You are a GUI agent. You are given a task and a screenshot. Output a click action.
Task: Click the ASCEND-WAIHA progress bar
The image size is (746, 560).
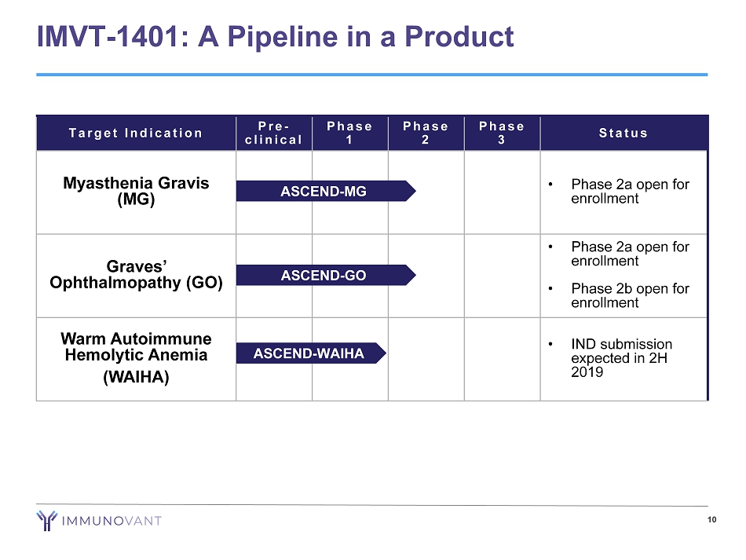tap(310, 353)
